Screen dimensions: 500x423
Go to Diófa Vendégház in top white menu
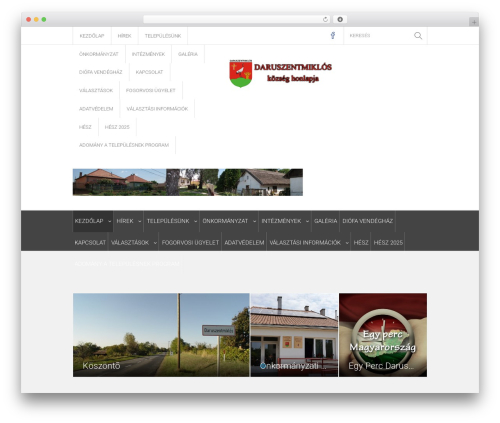tap(100, 72)
